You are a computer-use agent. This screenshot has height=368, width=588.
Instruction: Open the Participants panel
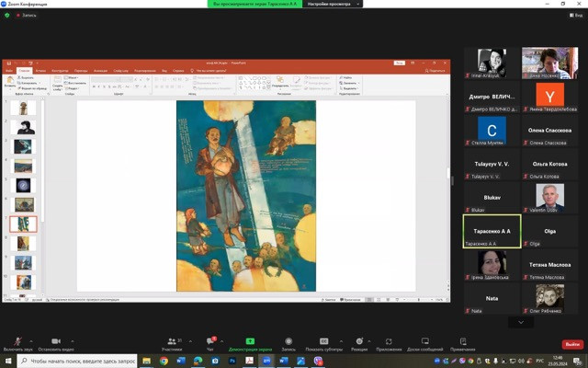click(x=172, y=341)
